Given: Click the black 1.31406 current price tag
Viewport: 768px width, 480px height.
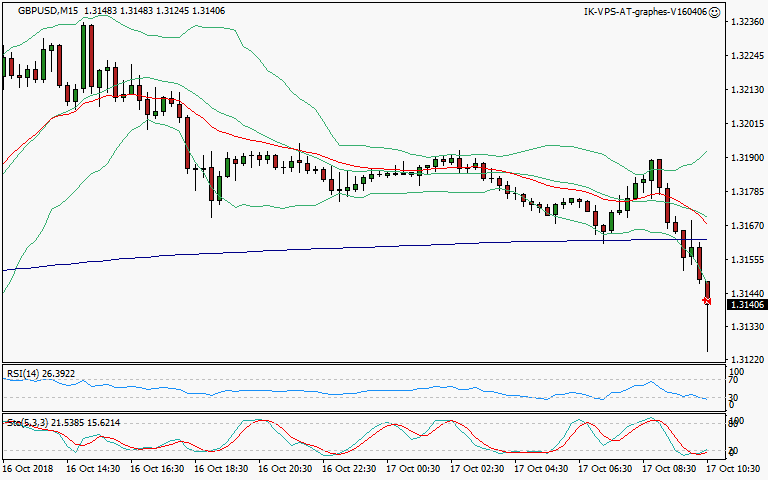Looking at the screenshot, I should (748, 305).
